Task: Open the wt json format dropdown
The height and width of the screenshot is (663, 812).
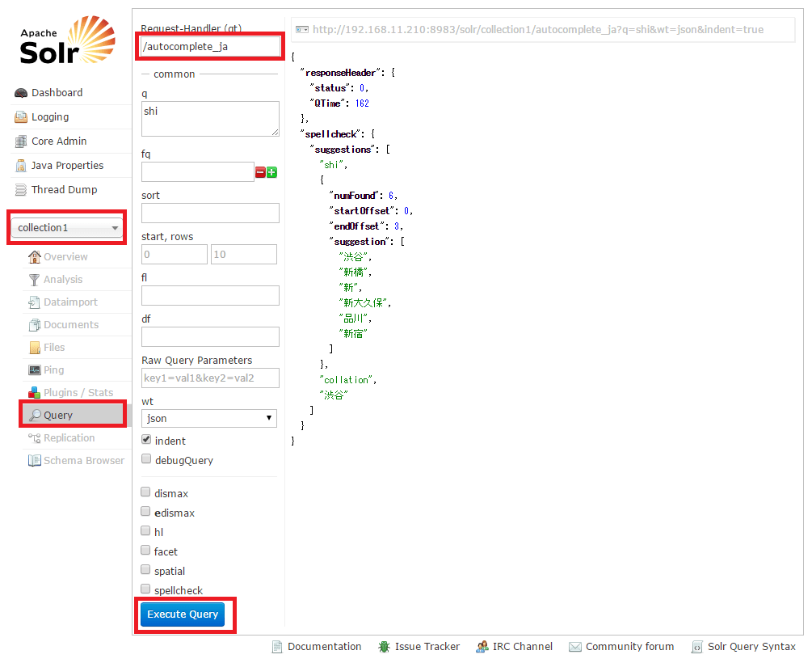Action: click(209, 418)
